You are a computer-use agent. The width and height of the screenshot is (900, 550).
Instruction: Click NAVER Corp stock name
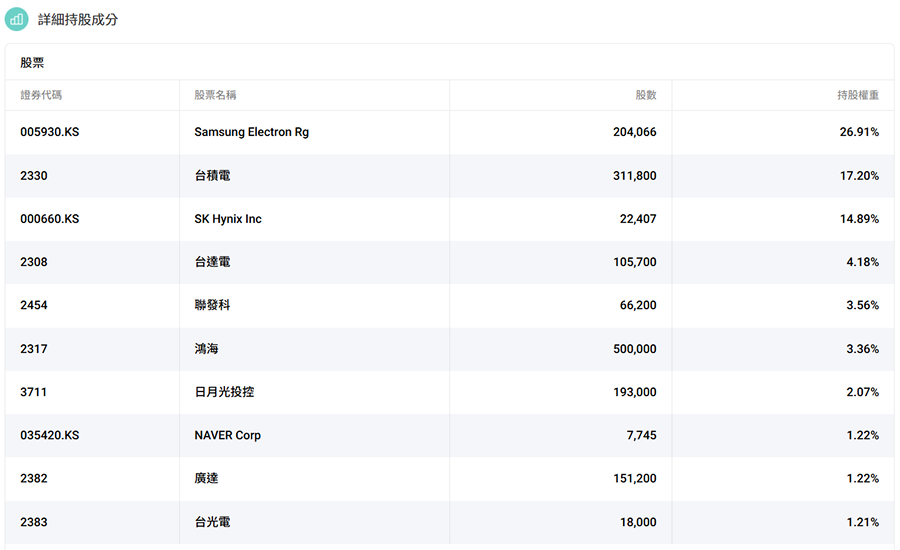tap(227, 435)
